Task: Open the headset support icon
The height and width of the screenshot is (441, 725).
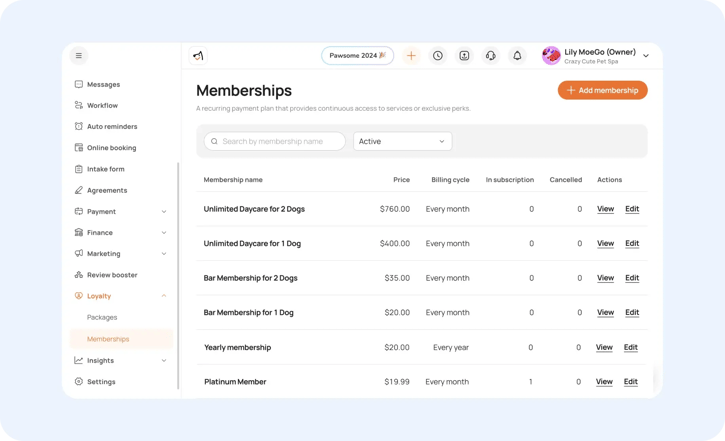Action: pyautogui.click(x=491, y=56)
